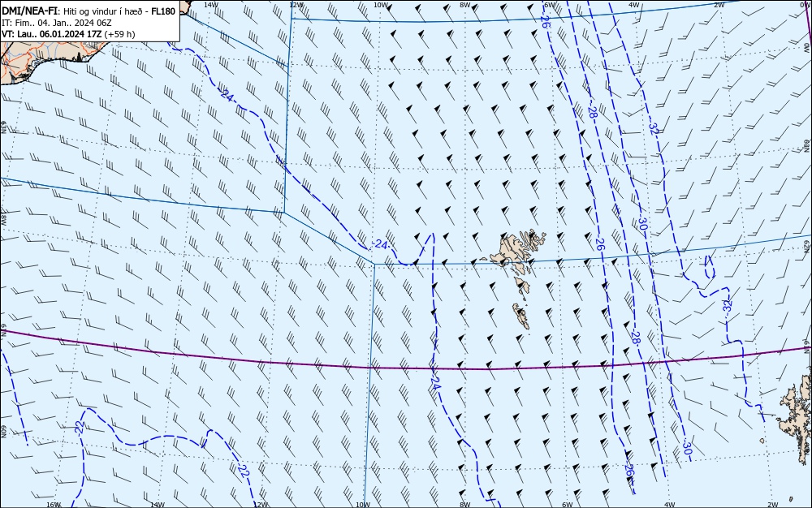Click the 26 isotherm label beside top 6W label
Viewport: 812px width, 508px height.
[545, 22]
